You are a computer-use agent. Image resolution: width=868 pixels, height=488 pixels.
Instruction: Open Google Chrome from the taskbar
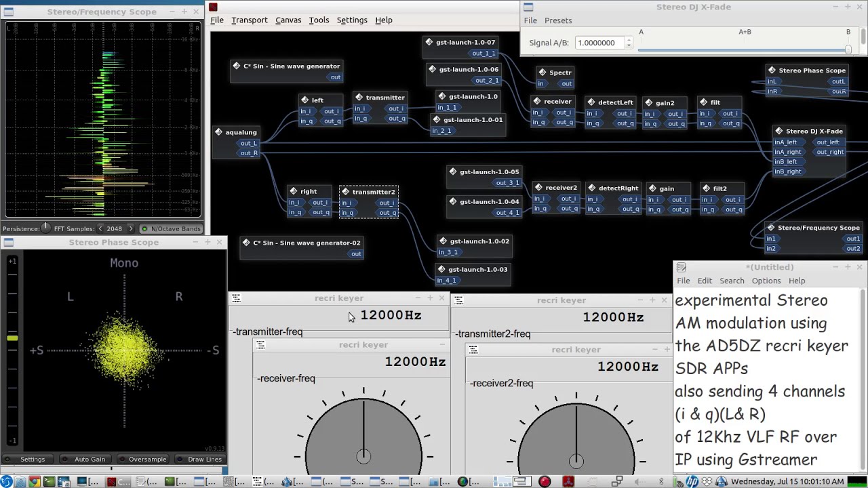click(x=34, y=482)
